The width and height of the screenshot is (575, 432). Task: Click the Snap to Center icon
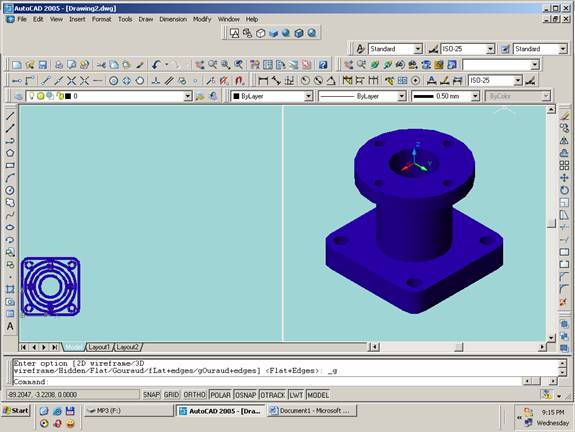(113, 80)
